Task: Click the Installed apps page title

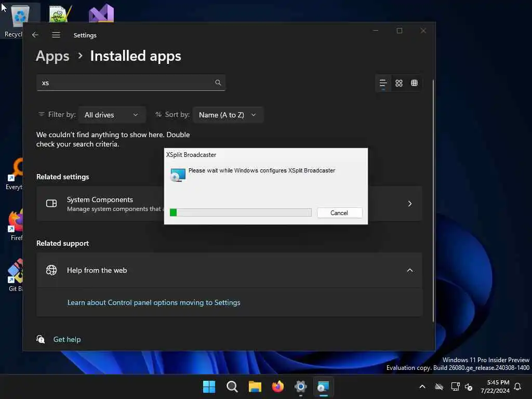Action: pos(136,56)
